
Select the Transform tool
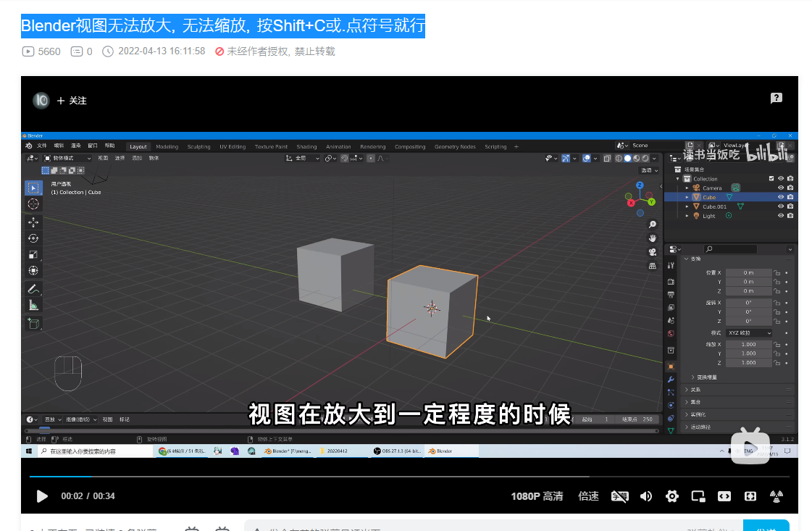[x=33, y=270]
